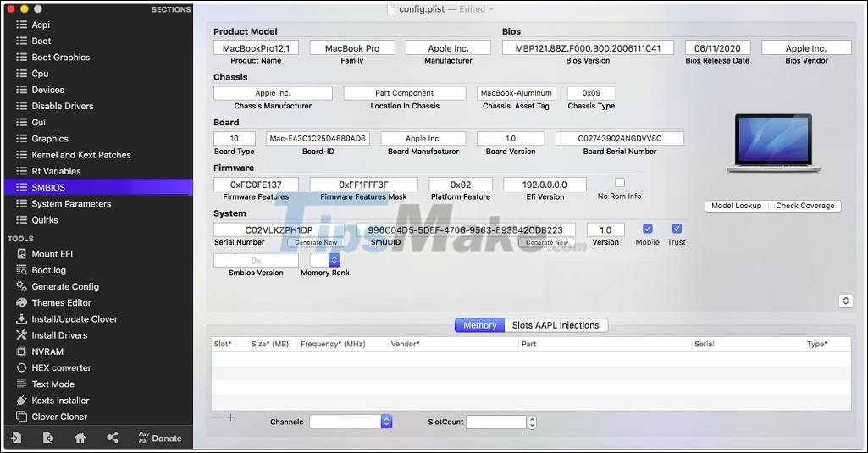Click the list icon beside Boot Graphics
The height and width of the screenshot is (453, 868).
tap(21, 57)
